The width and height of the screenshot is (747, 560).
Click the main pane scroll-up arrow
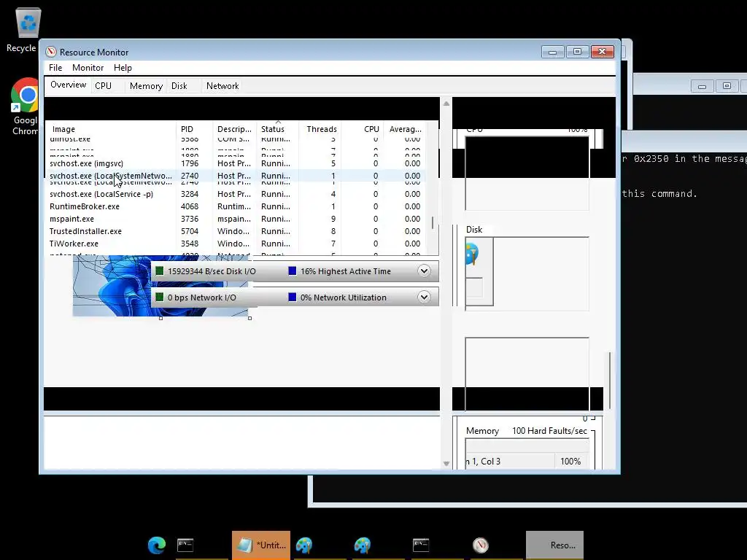(446, 104)
